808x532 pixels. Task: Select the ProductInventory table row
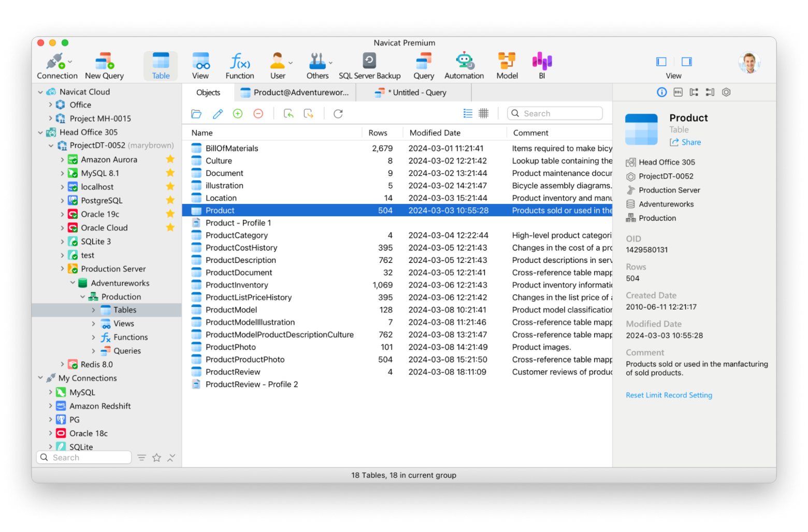tap(397, 285)
